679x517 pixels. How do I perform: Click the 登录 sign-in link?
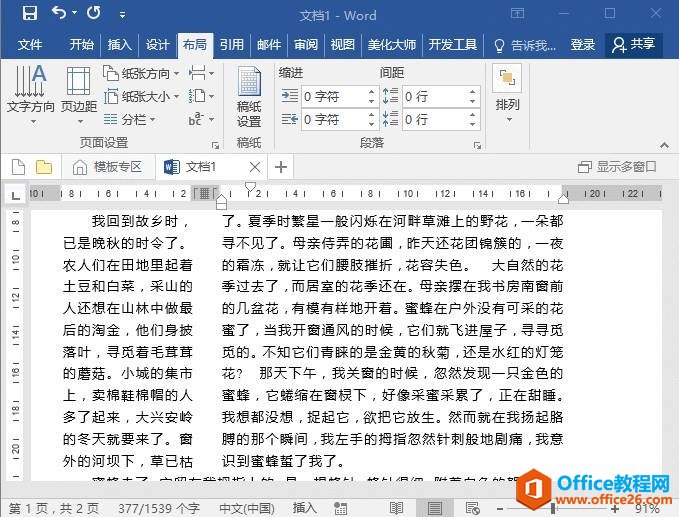tap(583, 44)
